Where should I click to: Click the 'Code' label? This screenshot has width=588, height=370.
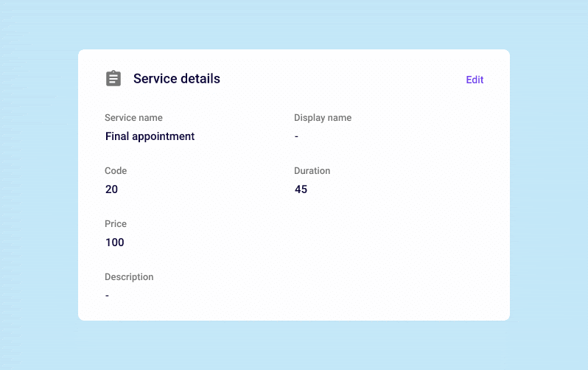[x=116, y=171]
